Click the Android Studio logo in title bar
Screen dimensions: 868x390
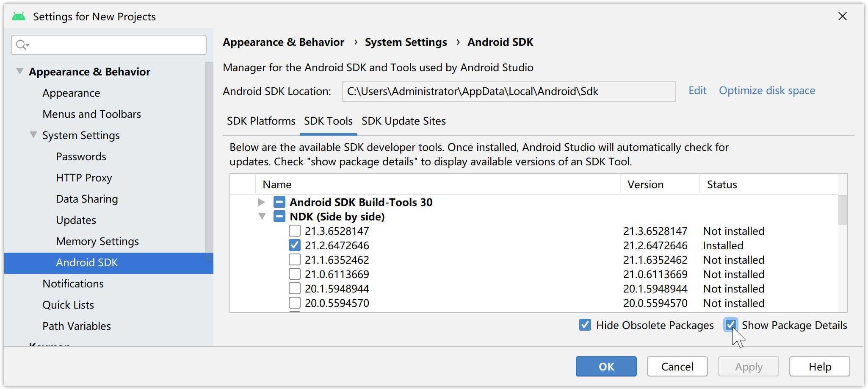[x=19, y=17]
